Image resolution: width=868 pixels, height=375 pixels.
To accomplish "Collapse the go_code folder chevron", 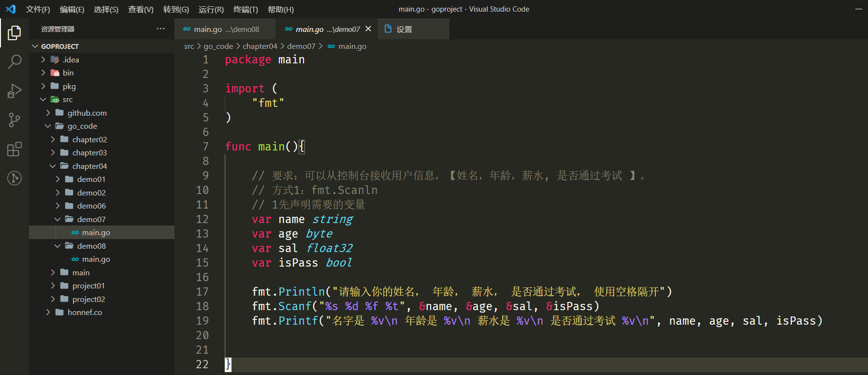I will pos(48,126).
